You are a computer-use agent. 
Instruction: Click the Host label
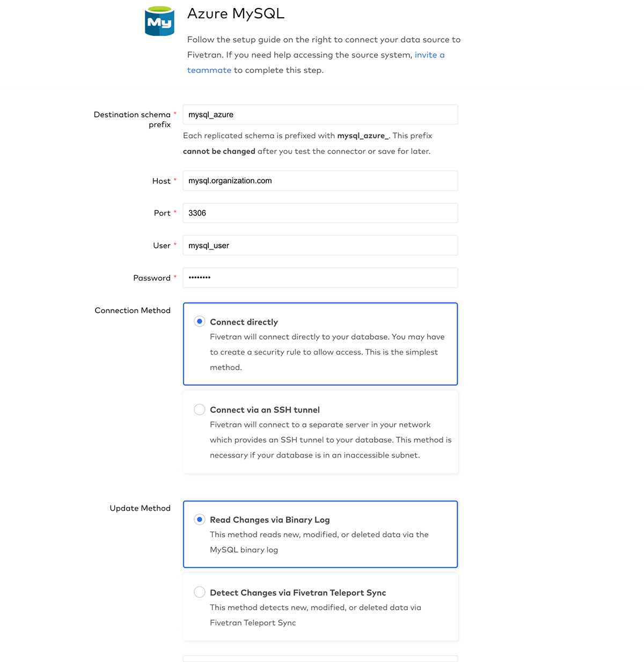(x=162, y=181)
